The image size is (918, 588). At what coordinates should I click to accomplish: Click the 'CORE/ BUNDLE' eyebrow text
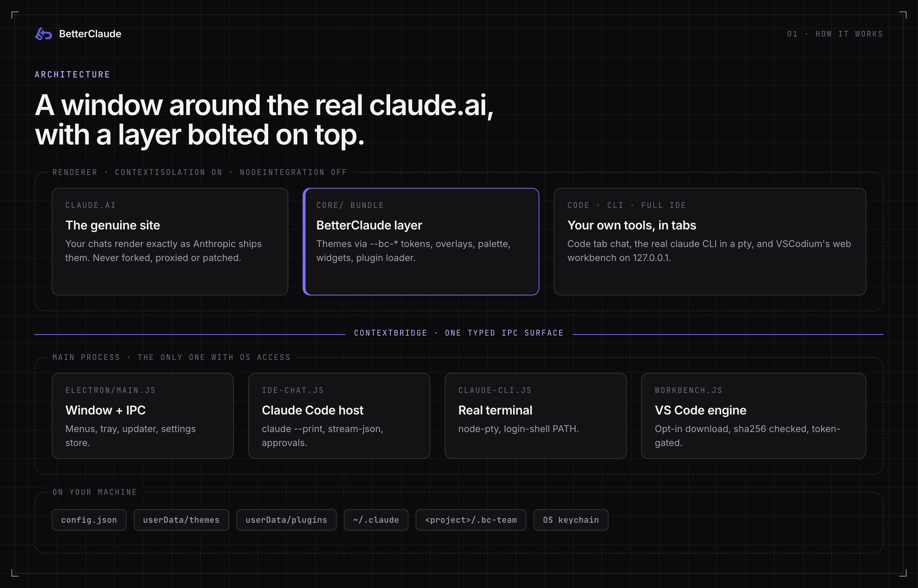pyautogui.click(x=350, y=205)
